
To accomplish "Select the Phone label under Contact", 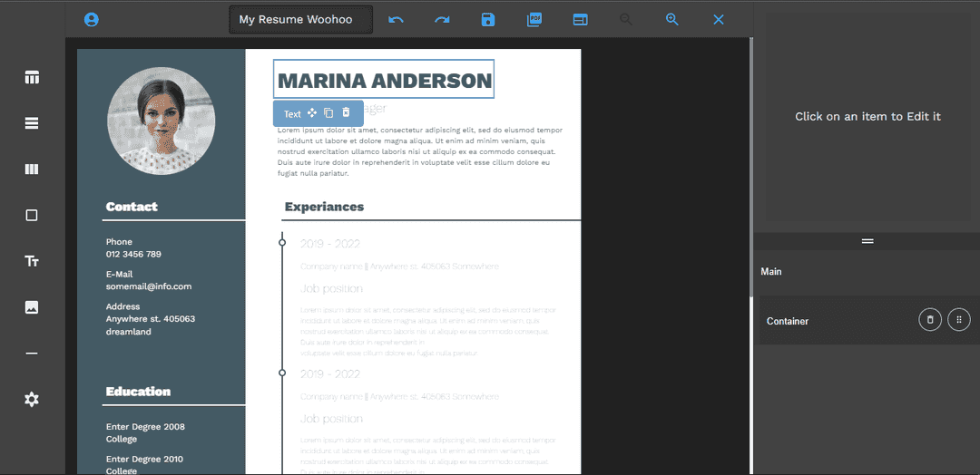I will coord(120,241).
